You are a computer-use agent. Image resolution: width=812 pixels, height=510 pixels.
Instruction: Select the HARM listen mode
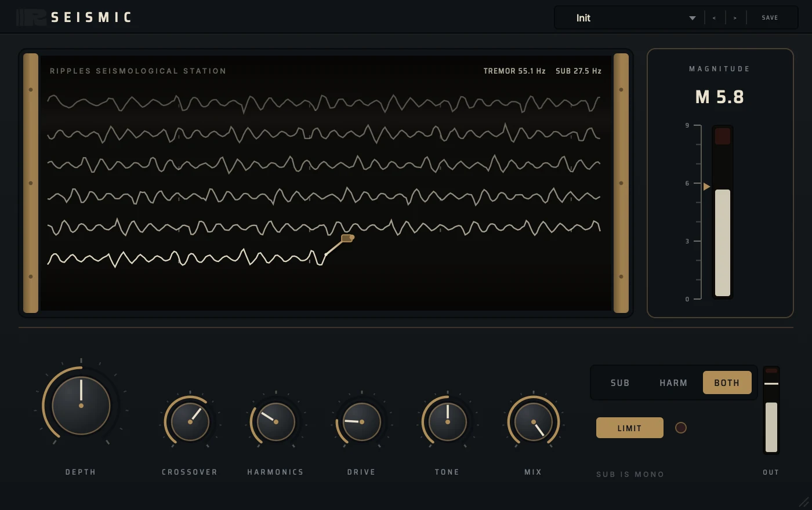(x=673, y=382)
